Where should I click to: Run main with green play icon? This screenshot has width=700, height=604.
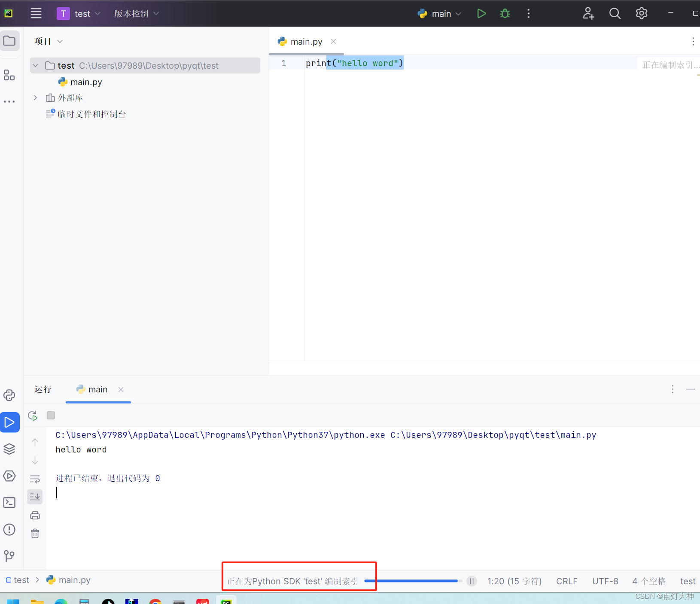tap(481, 13)
